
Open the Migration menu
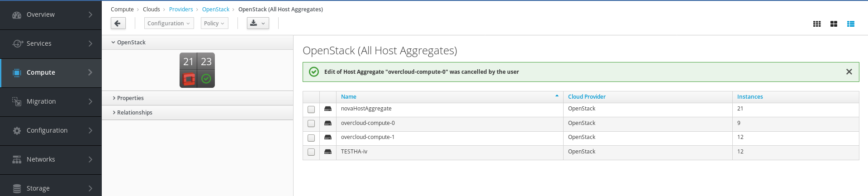[51, 101]
